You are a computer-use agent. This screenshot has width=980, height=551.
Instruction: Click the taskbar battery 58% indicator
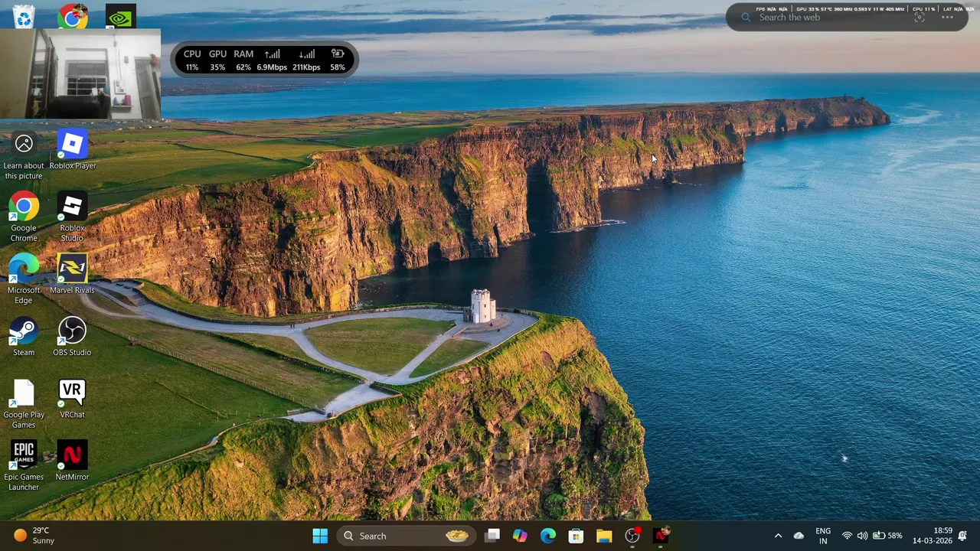[x=887, y=536]
